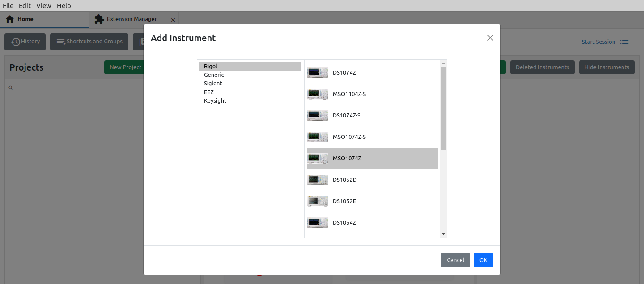Switch to the Home tab

[45, 19]
